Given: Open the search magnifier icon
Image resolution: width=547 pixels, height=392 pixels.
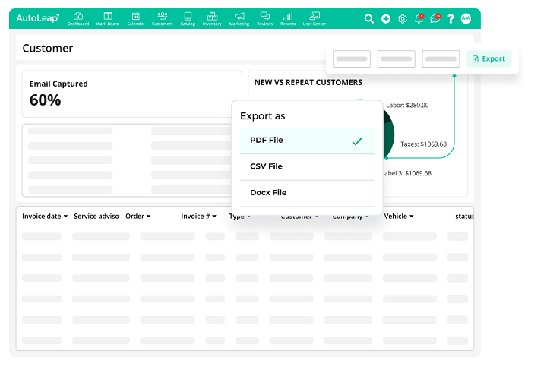Looking at the screenshot, I should [369, 19].
